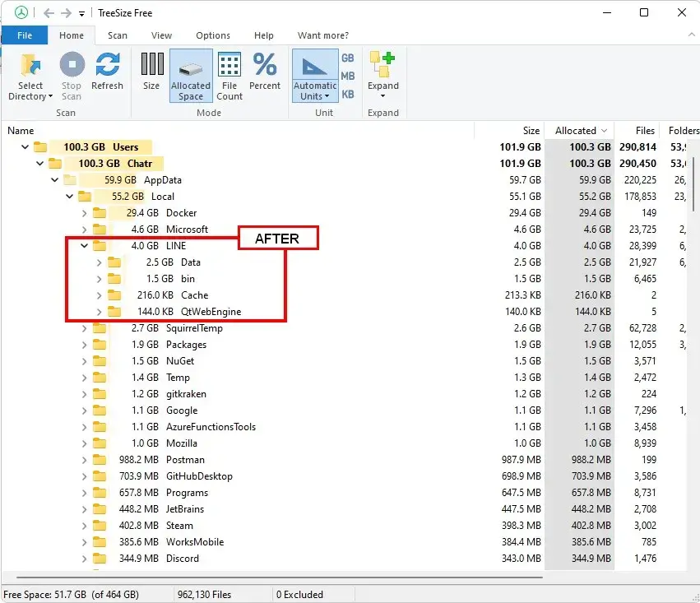Click the Stop Scan icon
The image size is (700, 603).
(72, 64)
